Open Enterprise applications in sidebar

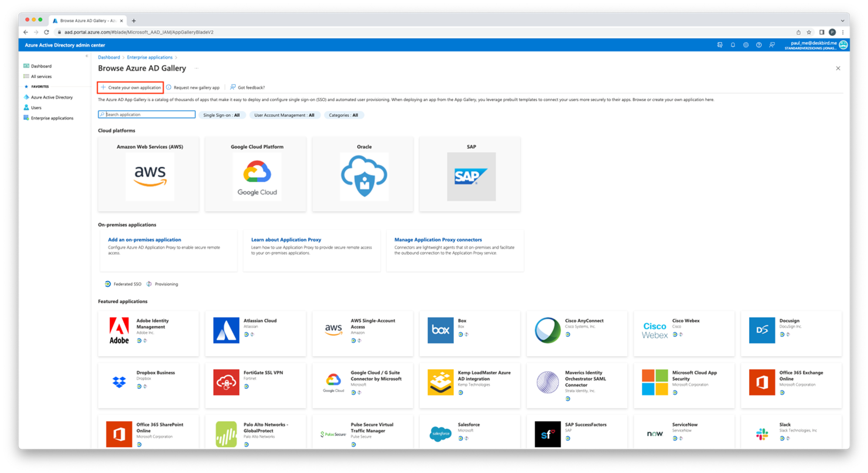click(52, 118)
